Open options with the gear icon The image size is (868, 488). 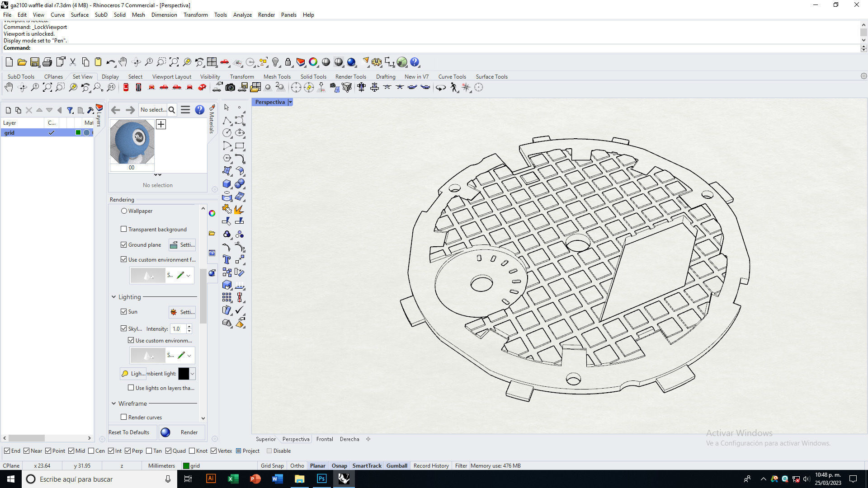tap(377, 62)
